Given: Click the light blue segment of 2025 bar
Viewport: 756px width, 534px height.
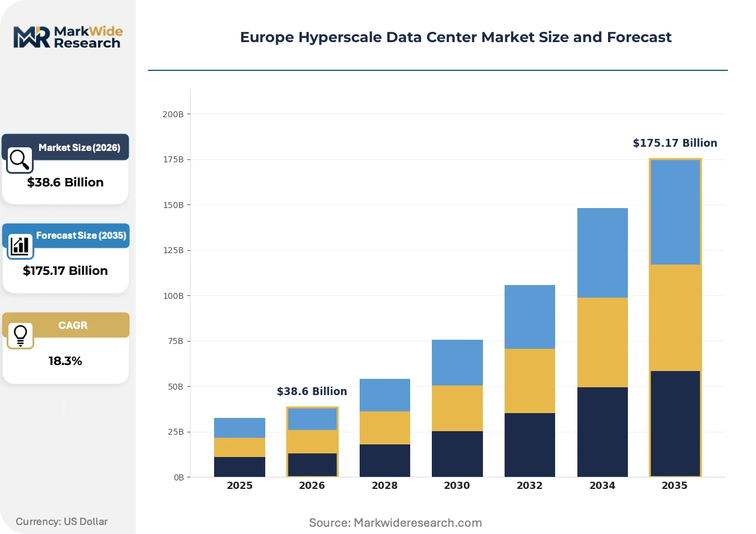Looking at the screenshot, I should tap(240, 428).
